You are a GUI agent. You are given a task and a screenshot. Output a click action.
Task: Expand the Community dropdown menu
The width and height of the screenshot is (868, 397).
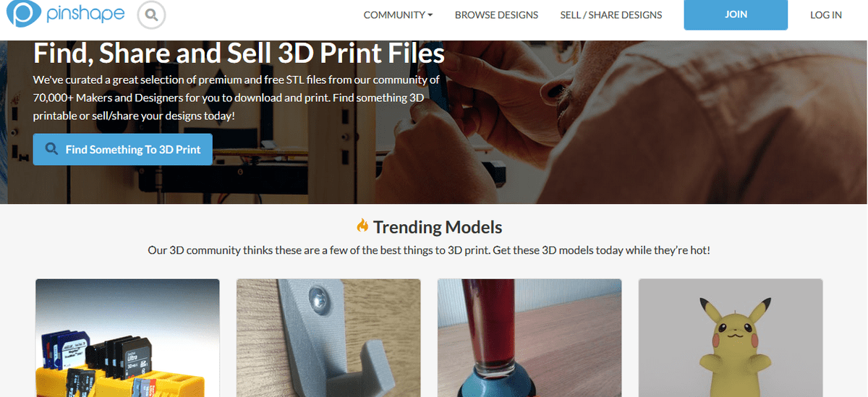pos(398,14)
